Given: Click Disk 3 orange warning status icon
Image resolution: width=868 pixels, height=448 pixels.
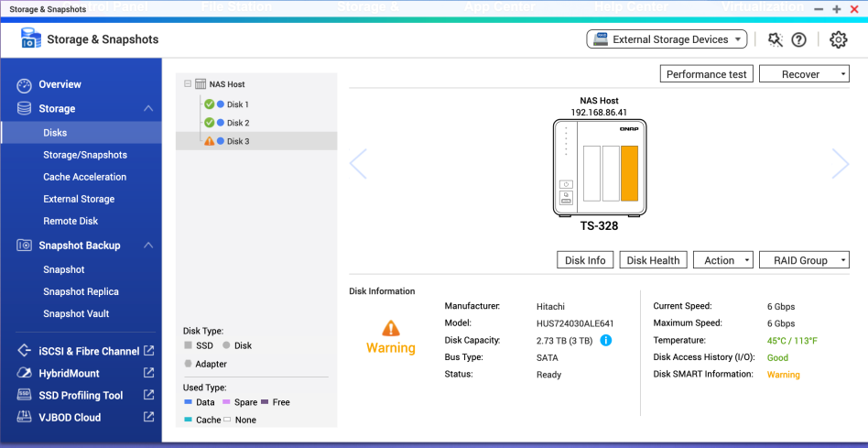Looking at the screenshot, I should [x=210, y=141].
